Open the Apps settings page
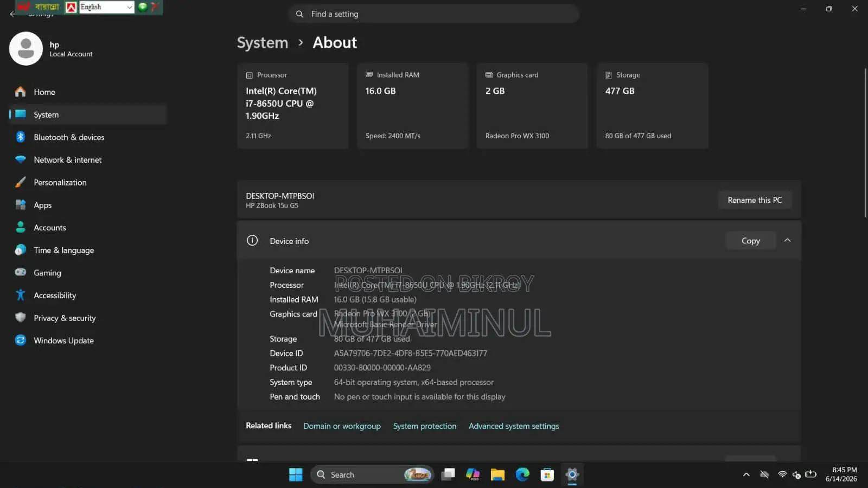This screenshot has height=488, width=868. click(88, 205)
